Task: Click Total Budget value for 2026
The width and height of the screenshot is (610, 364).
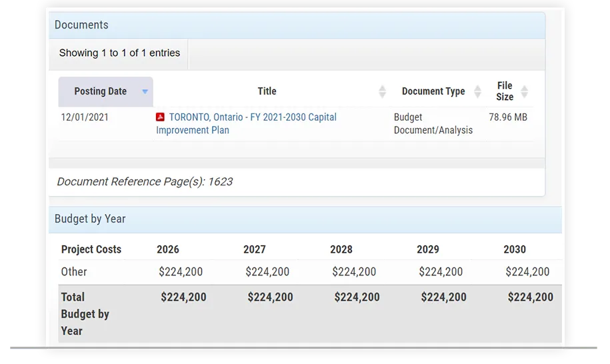Action: click(183, 297)
